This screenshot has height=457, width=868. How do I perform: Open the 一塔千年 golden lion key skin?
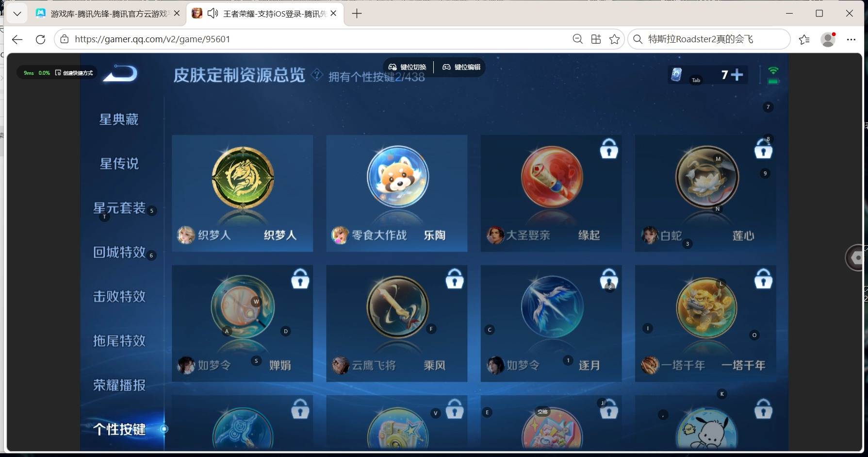[706, 307]
